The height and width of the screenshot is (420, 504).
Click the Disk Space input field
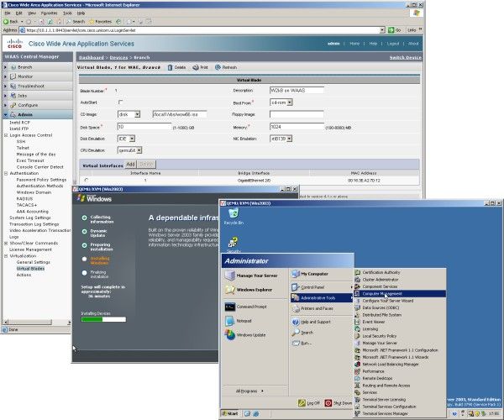click(x=144, y=127)
